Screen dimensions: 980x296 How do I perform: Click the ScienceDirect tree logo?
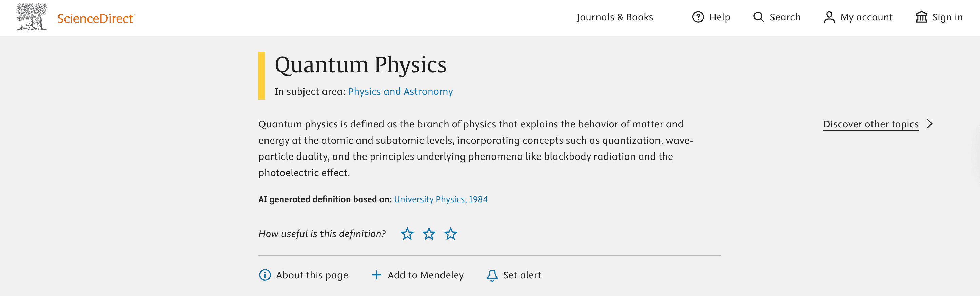click(x=32, y=17)
